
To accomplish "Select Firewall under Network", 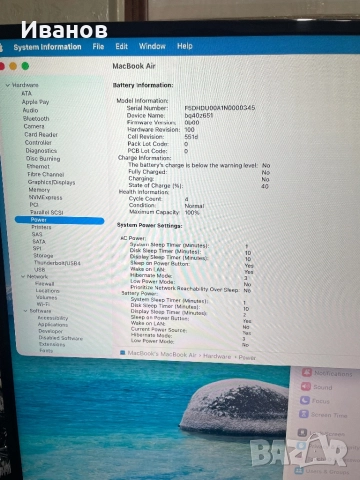I will [45, 284].
